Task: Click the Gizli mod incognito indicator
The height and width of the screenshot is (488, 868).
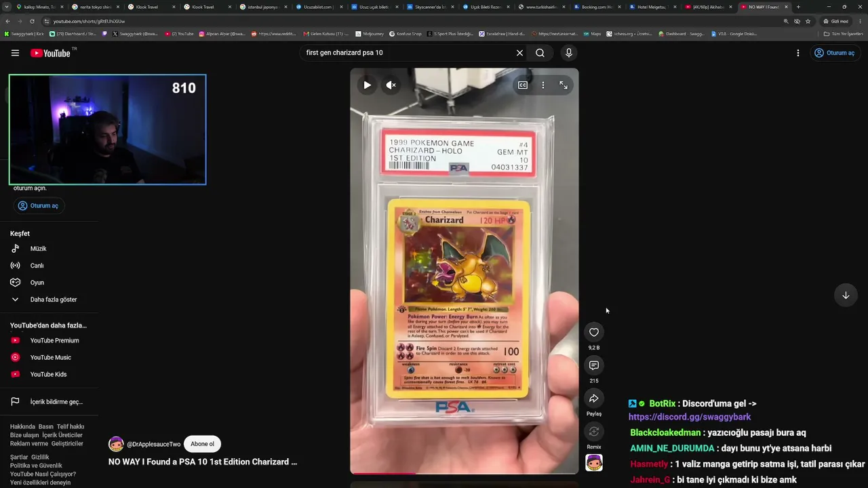Action: [835, 21]
